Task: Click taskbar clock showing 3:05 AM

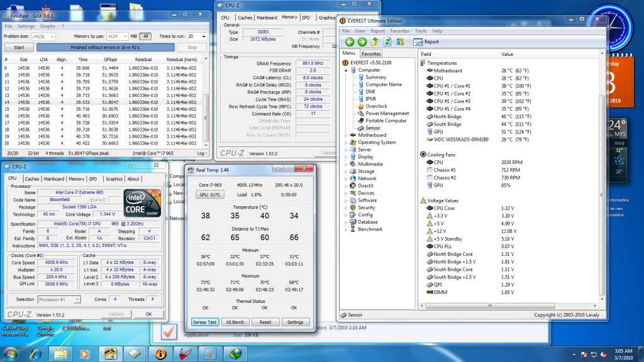Action: (x=623, y=354)
